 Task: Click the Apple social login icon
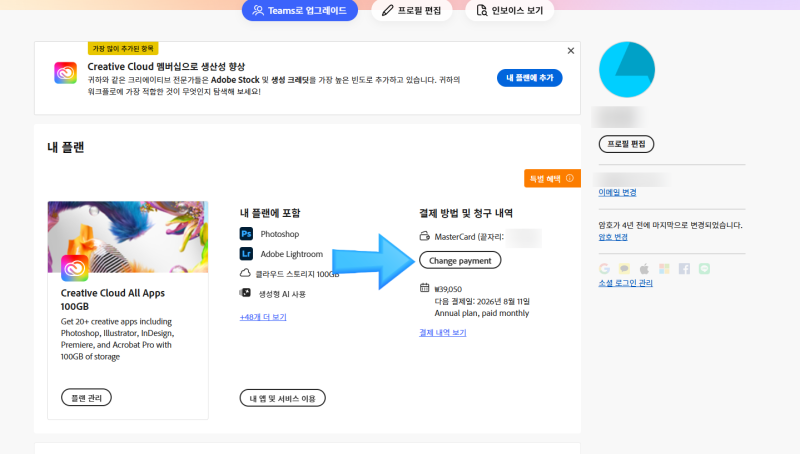click(x=644, y=269)
